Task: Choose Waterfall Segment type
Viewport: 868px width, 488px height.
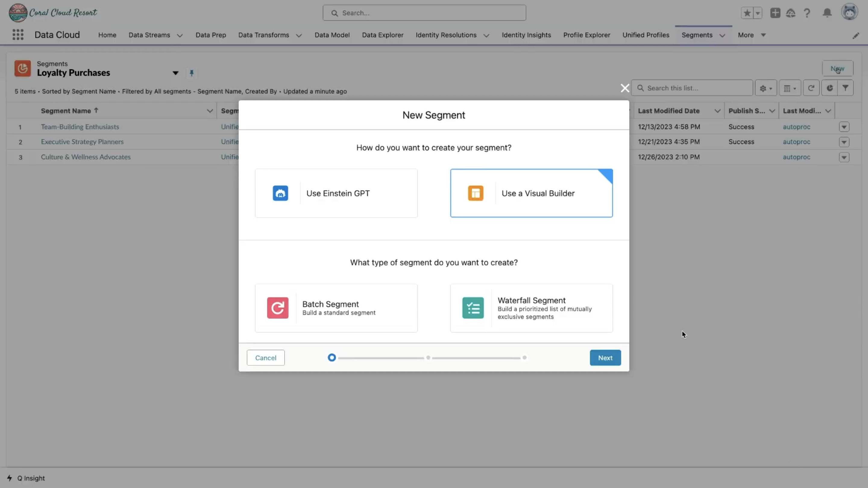Action: point(531,308)
